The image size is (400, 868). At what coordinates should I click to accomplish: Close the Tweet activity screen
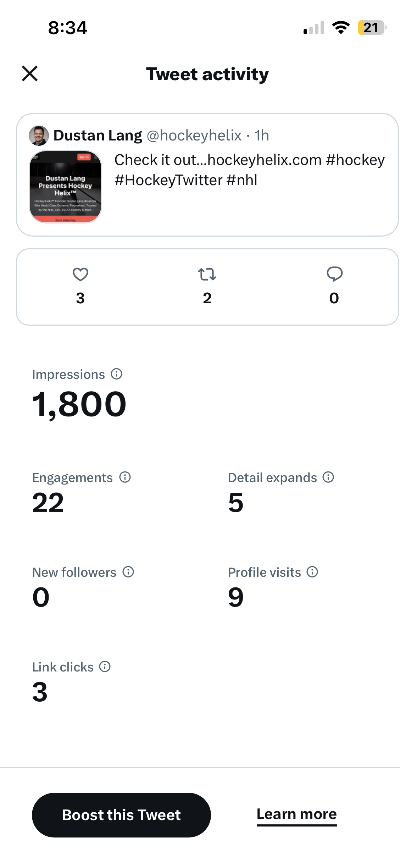(30, 73)
